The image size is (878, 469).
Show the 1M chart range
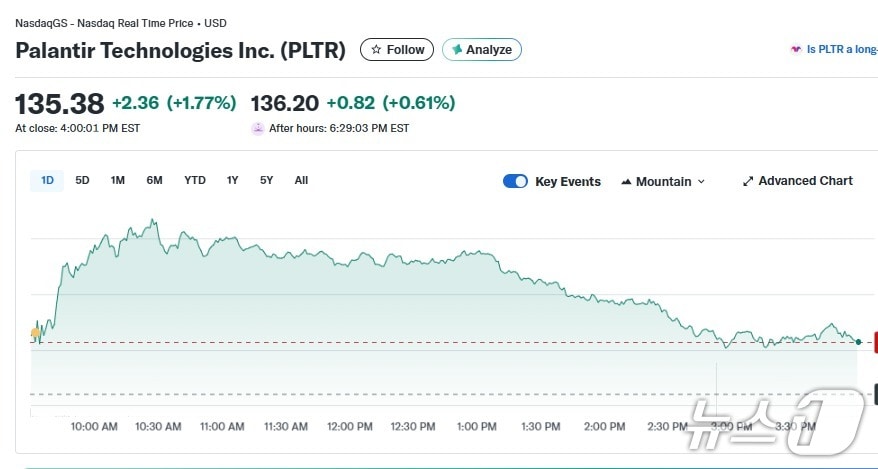click(117, 180)
